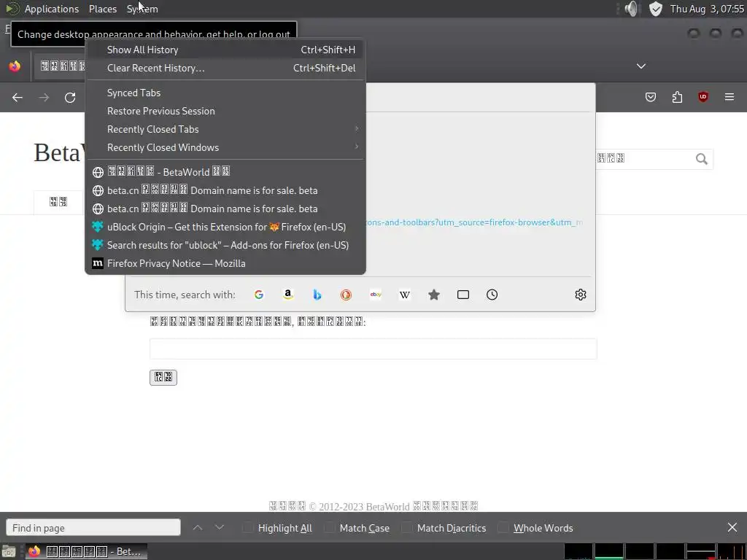Search this time with eBay
The height and width of the screenshot is (560, 747).
(376, 295)
